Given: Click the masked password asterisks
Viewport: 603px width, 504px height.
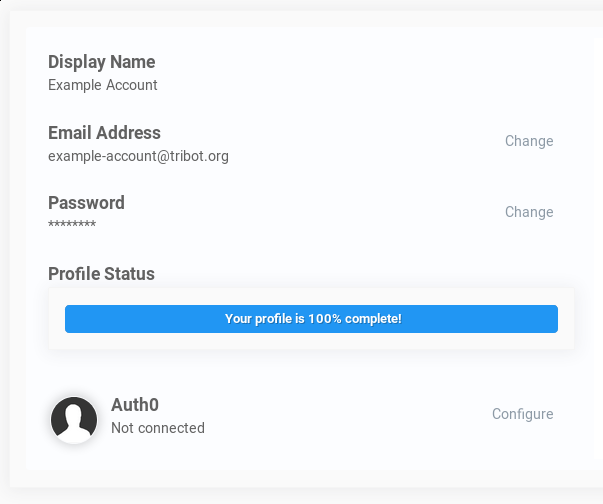Looking at the screenshot, I should tap(72, 224).
